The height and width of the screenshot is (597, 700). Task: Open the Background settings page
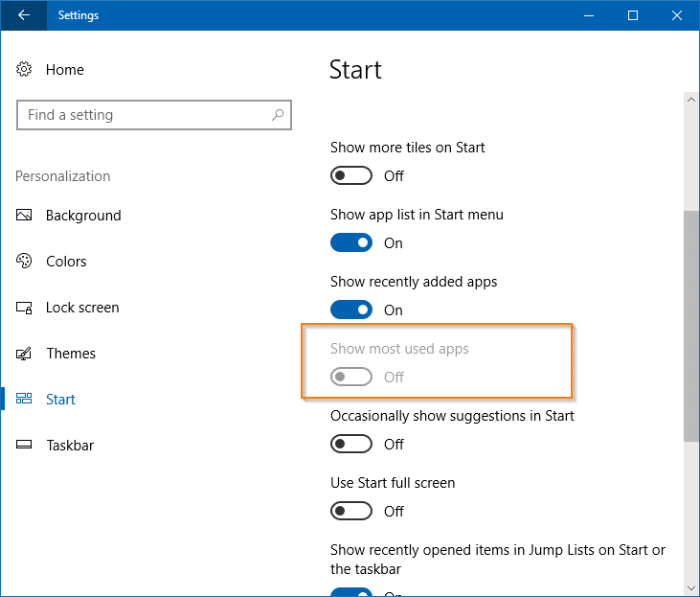pyautogui.click(x=83, y=216)
